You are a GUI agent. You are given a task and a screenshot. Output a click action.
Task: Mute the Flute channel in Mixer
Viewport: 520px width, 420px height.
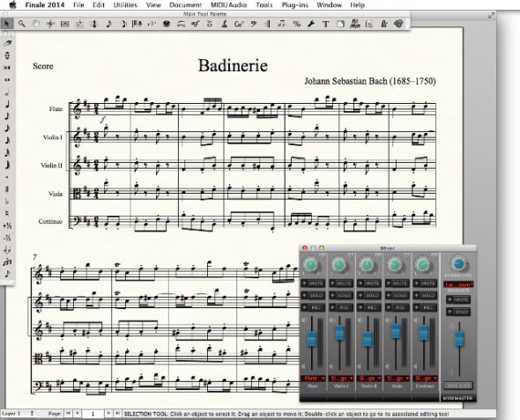[313, 284]
